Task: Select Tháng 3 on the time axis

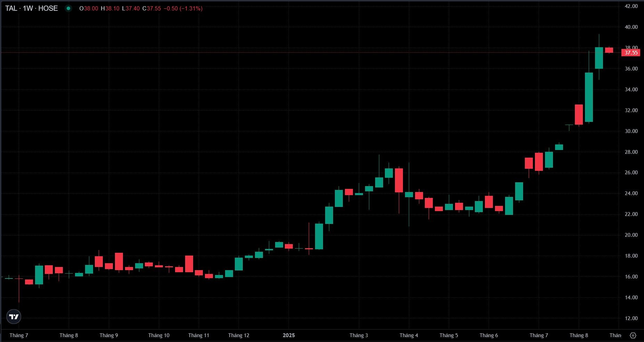Action: [358, 335]
